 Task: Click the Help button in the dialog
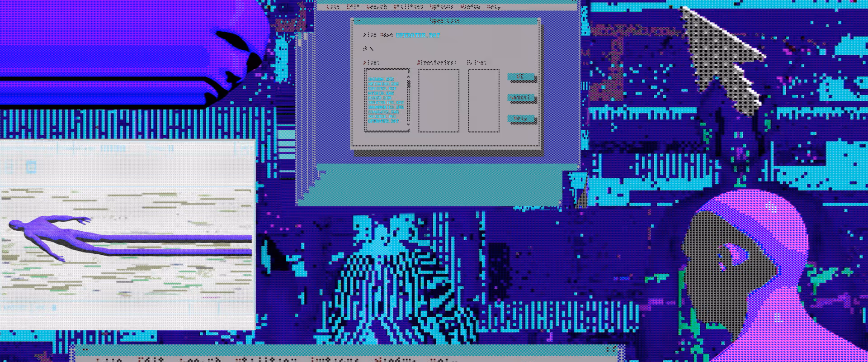coord(521,119)
